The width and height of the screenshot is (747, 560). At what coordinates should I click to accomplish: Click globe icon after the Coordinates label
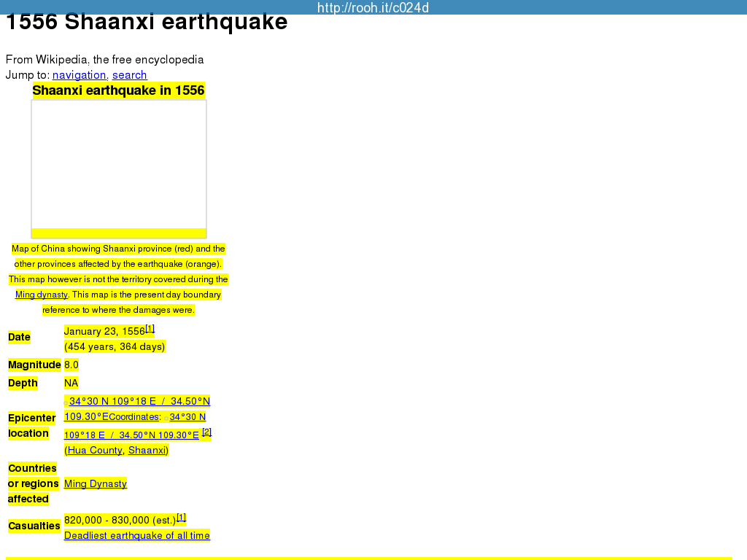coord(165,418)
